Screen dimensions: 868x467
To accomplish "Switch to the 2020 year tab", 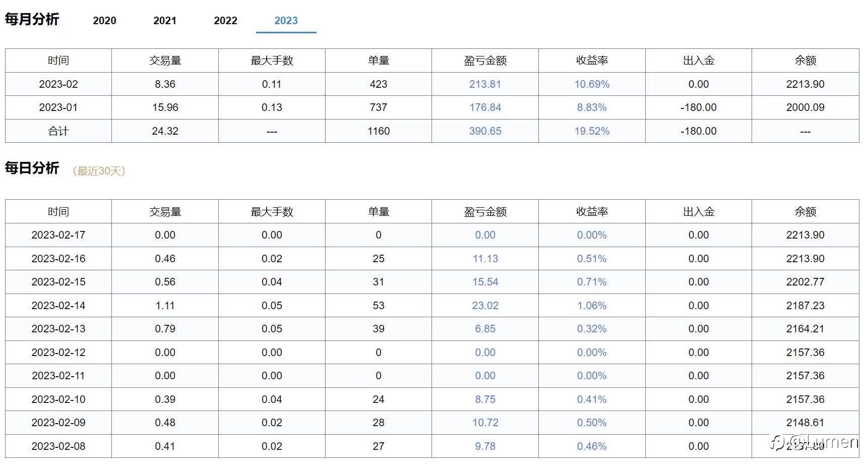I will click(104, 21).
